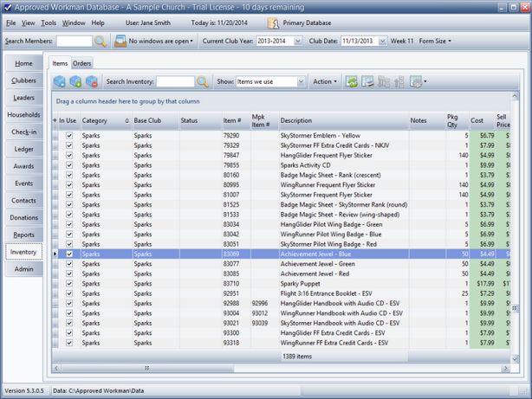Sort by the Description column header
The width and height of the screenshot is (532, 399).
pyautogui.click(x=344, y=120)
